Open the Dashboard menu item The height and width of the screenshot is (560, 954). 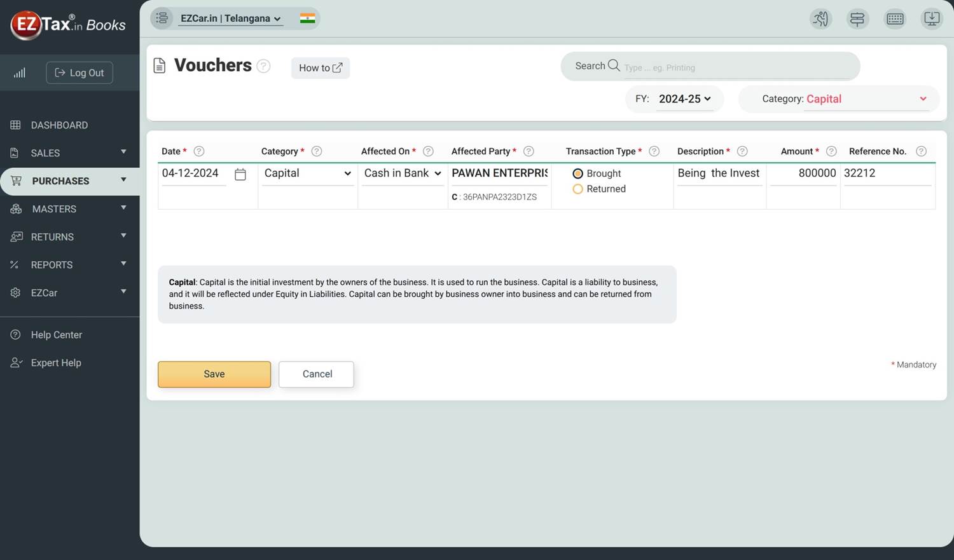(x=59, y=125)
